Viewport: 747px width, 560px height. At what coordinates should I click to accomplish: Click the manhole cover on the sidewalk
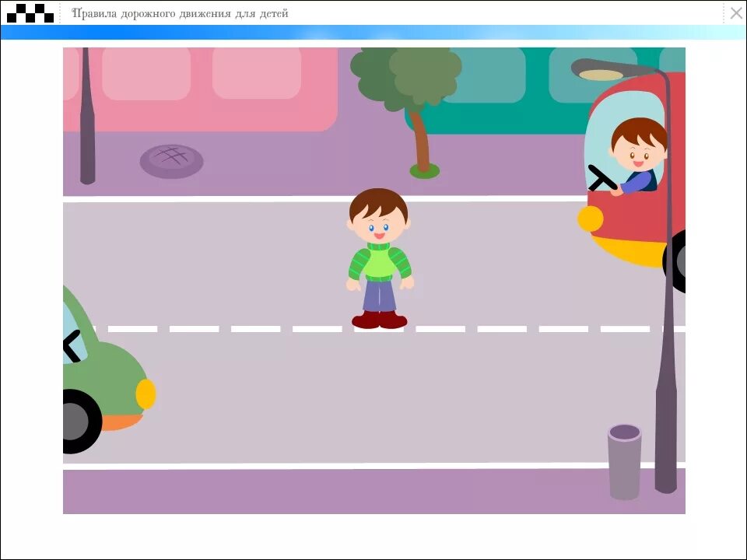(x=171, y=161)
